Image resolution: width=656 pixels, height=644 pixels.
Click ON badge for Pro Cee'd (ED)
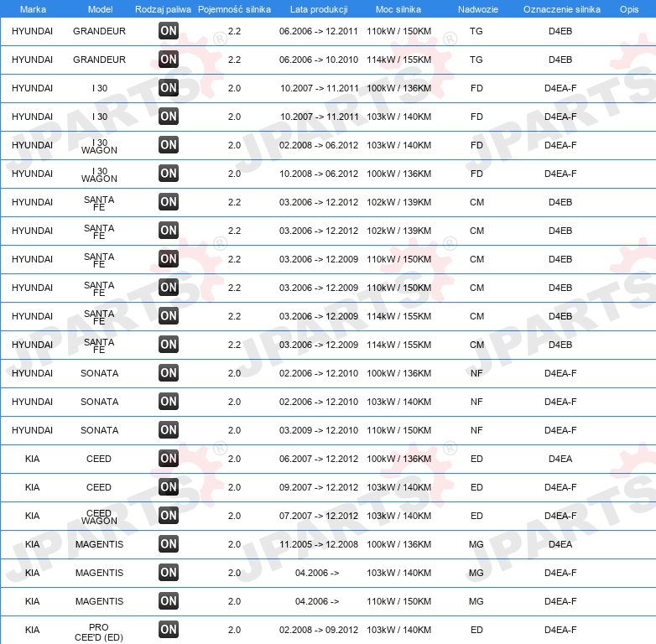point(169,630)
